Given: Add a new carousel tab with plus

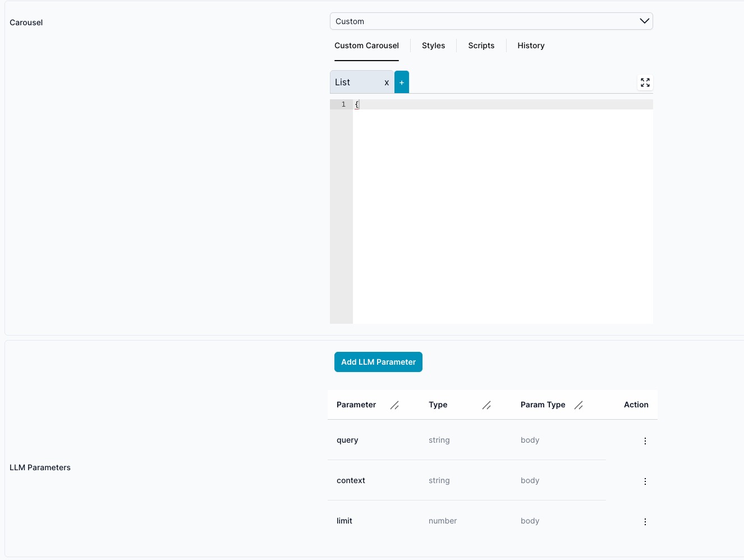Looking at the screenshot, I should click(402, 82).
